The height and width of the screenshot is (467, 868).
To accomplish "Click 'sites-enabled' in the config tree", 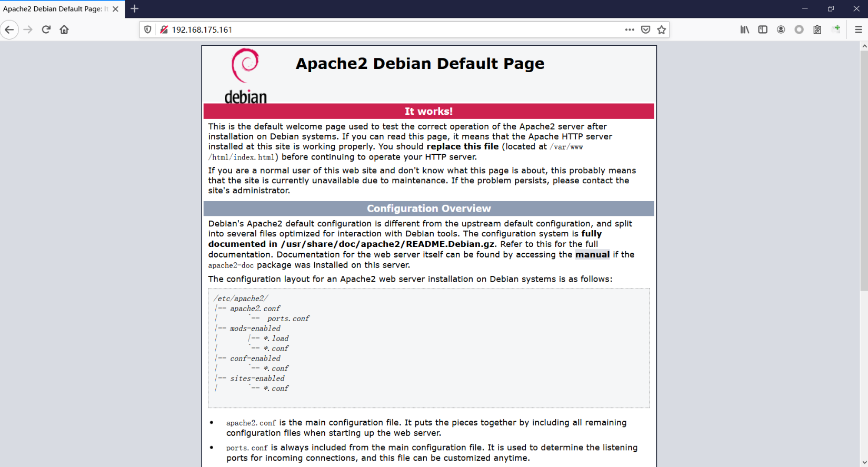I will coord(257,379).
